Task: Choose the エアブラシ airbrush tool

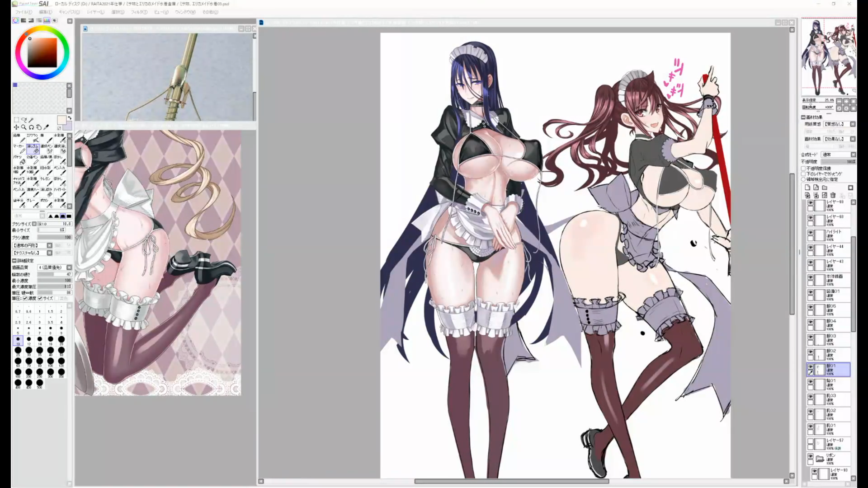Action: point(33,139)
